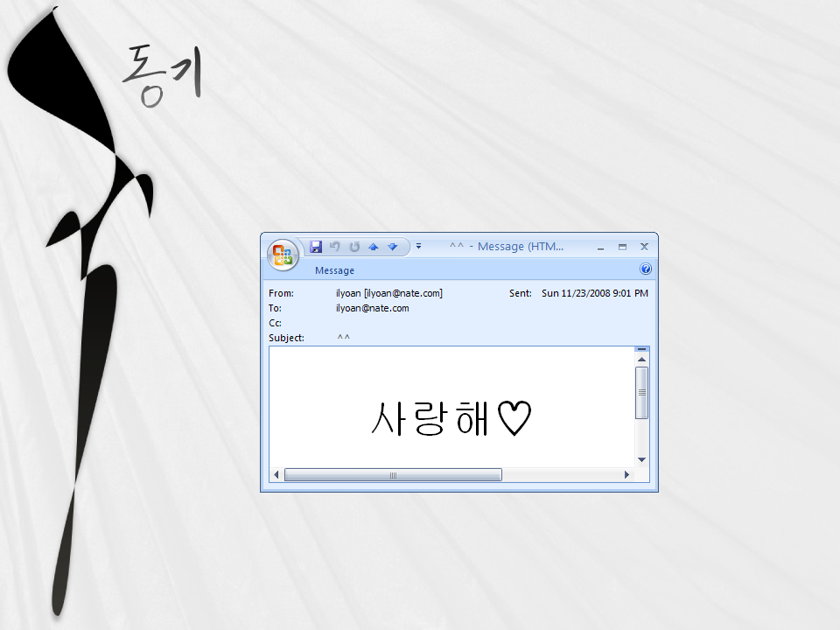Go to previous item with up arrow
Viewport: 840px width, 630px height.
[374, 247]
